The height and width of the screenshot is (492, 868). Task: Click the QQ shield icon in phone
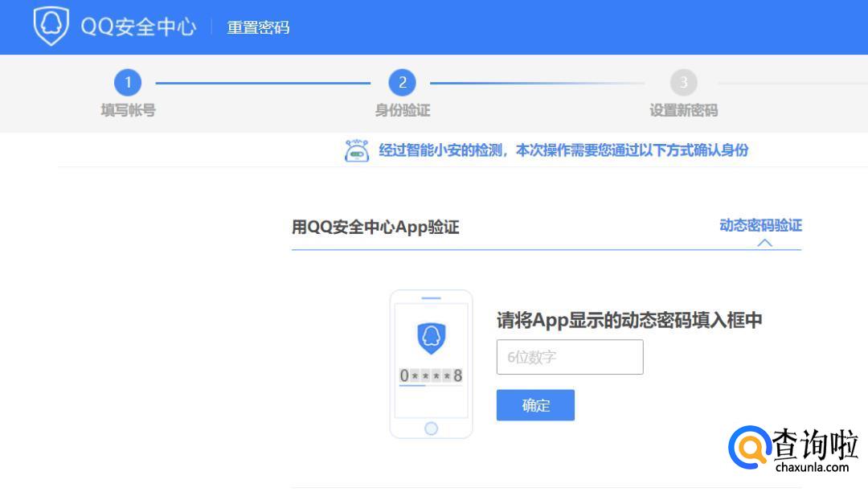tap(432, 338)
